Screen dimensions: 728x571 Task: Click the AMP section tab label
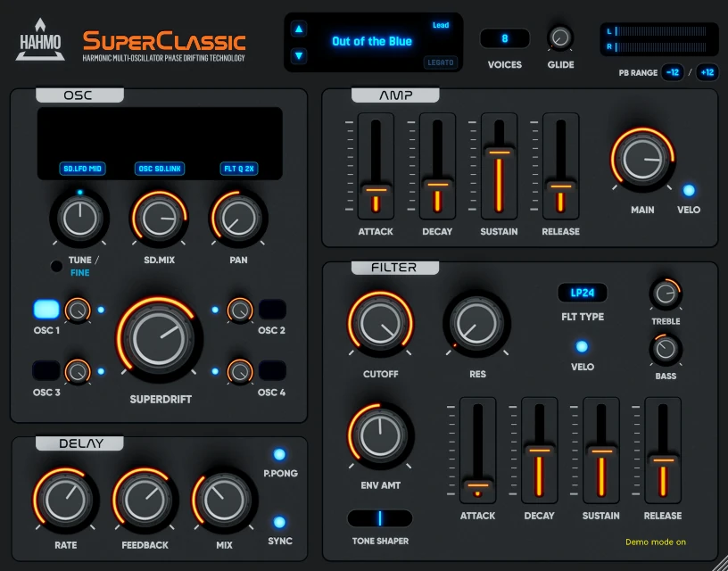click(395, 95)
